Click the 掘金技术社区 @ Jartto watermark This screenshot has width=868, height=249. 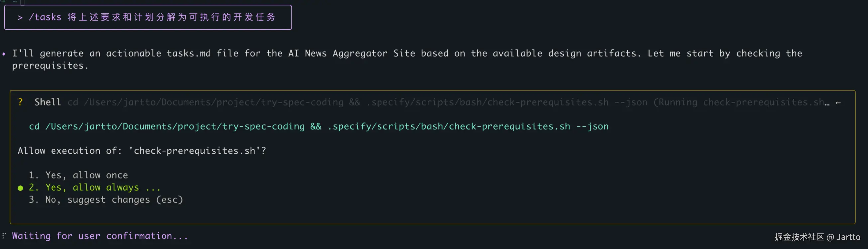pyautogui.click(x=817, y=237)
